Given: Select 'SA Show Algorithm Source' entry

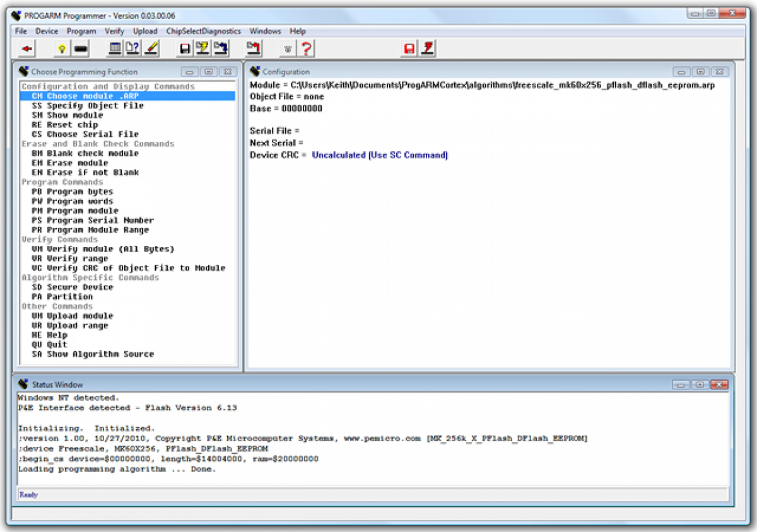Looking at the screenshot, I should click(93, 354).
